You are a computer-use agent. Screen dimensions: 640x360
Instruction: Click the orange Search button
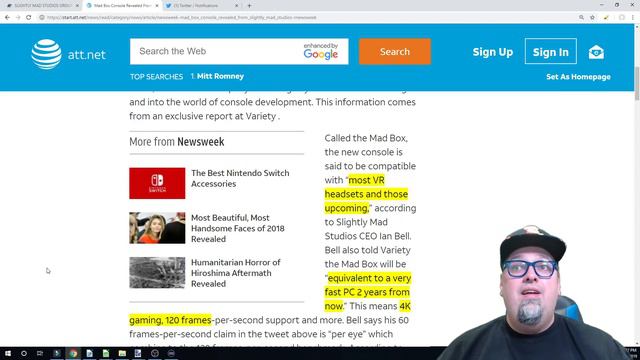pos(395,51)
